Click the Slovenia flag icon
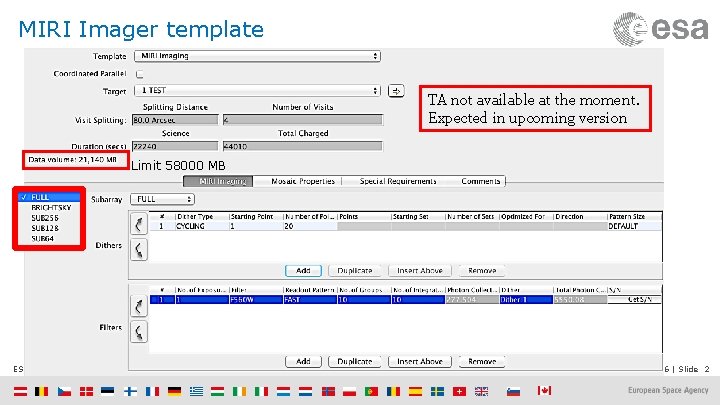This screenshot has width=720, height=405. pos(513,391)
